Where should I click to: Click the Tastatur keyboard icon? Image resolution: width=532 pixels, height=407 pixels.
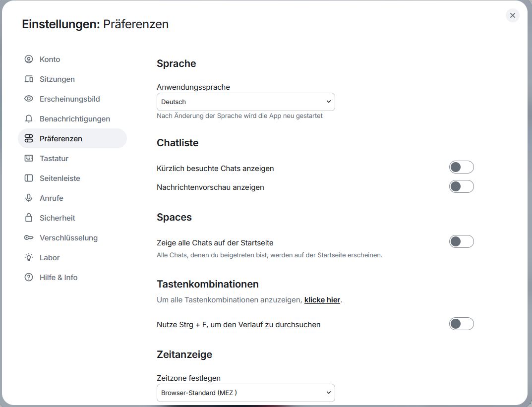[29, 159]
